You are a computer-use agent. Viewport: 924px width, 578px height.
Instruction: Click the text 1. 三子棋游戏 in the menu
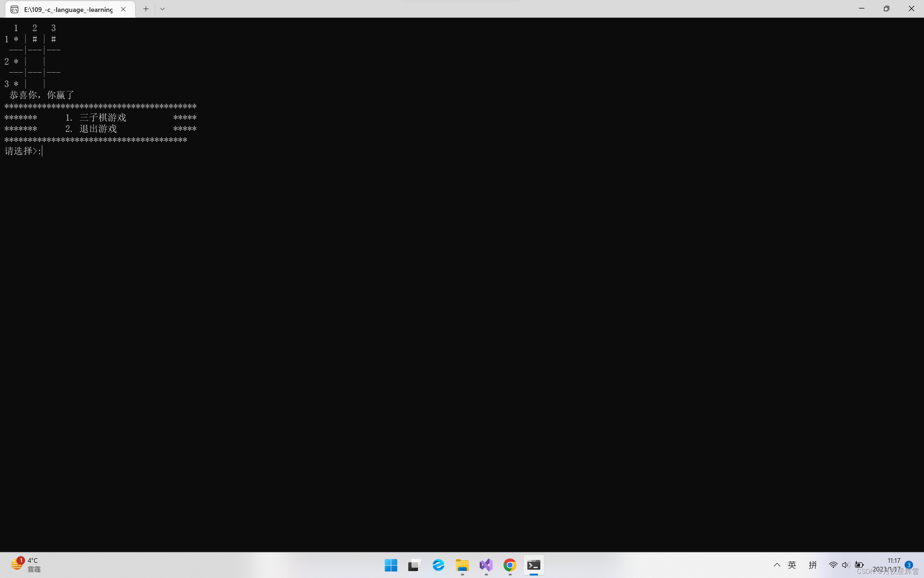(x=95, y=117)
